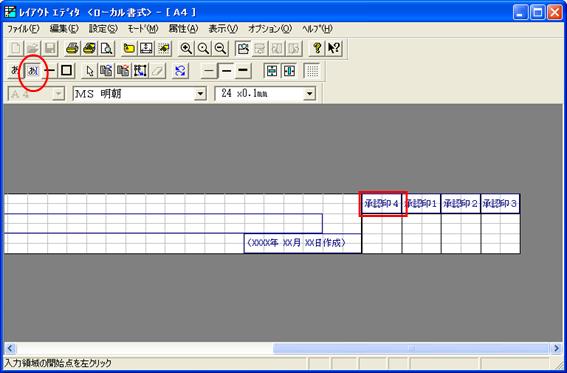Image resolution: width=567 pixels, height=373 pixels.
Task: Minimize the layout editor window
Action: 520,13
